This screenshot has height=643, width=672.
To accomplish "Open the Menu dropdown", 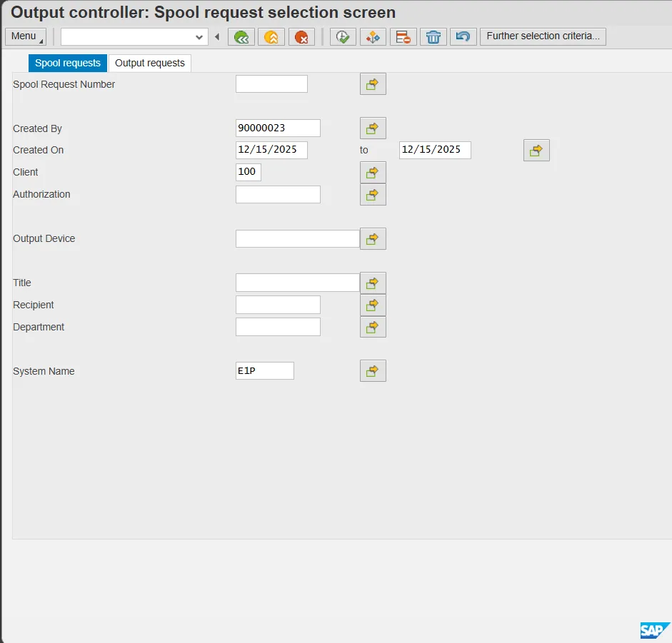I will pos(25,36).
